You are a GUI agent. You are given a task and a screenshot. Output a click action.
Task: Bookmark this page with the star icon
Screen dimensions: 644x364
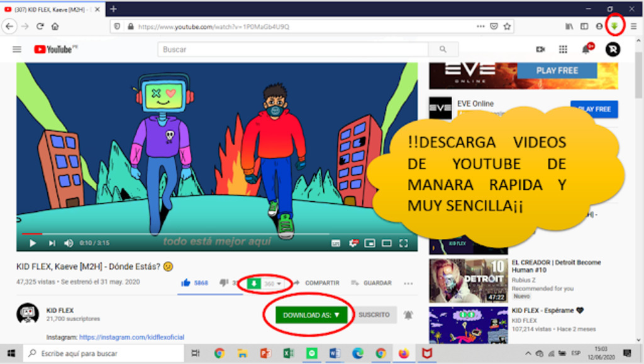507,26
